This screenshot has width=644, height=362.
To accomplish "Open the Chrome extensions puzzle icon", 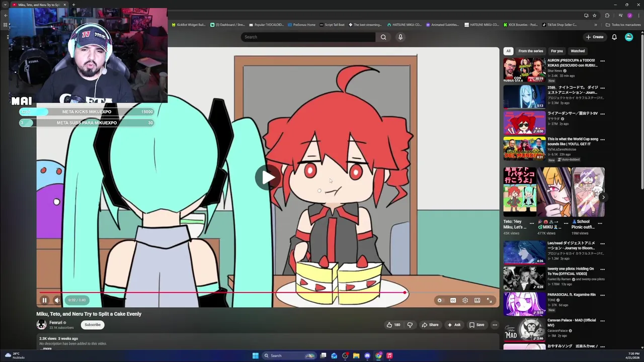I will (x=607, y=16).
